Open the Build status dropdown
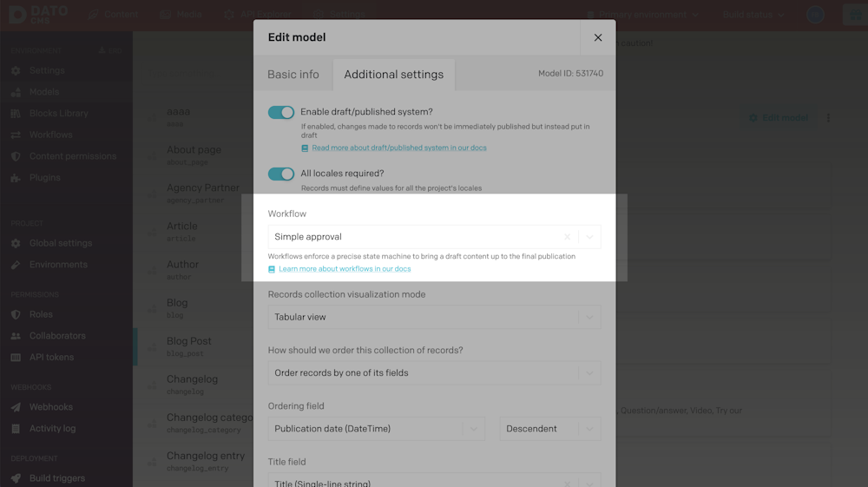This screenshot has width=868, height=487. pyautogui.click(x=753, y=15)
